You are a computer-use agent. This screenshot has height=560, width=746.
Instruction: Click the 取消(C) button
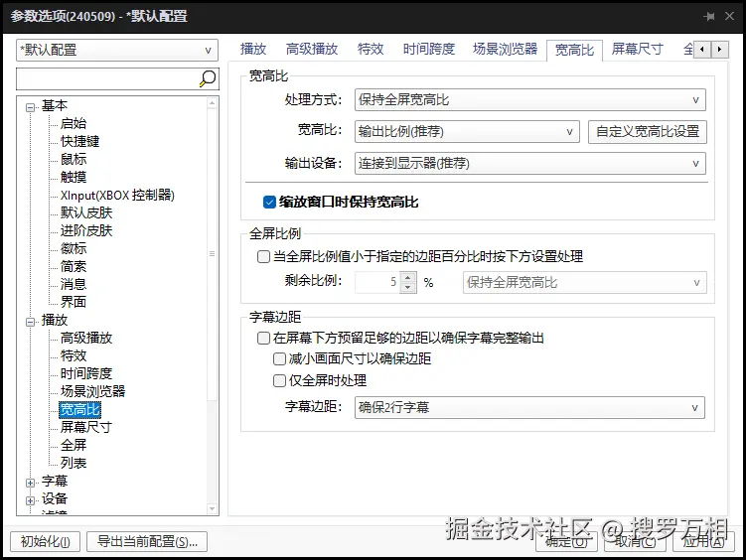(635, 541)
